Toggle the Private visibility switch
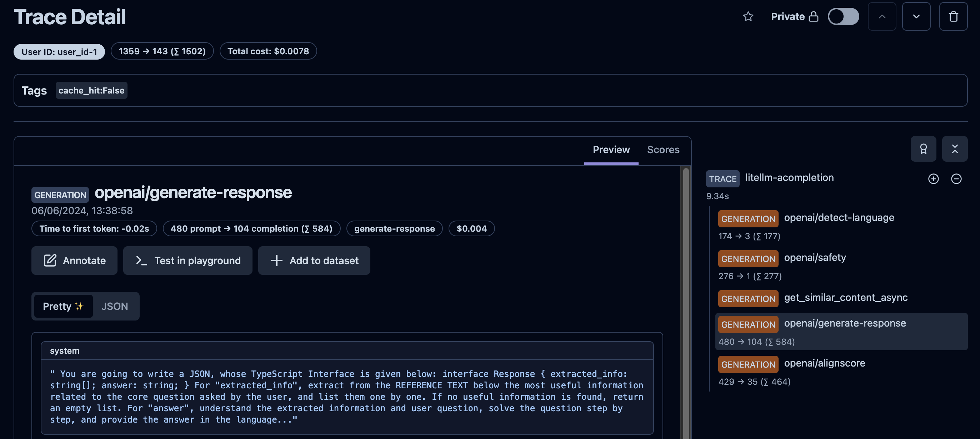This screenshot has height=439, width=980. [843, 16]
